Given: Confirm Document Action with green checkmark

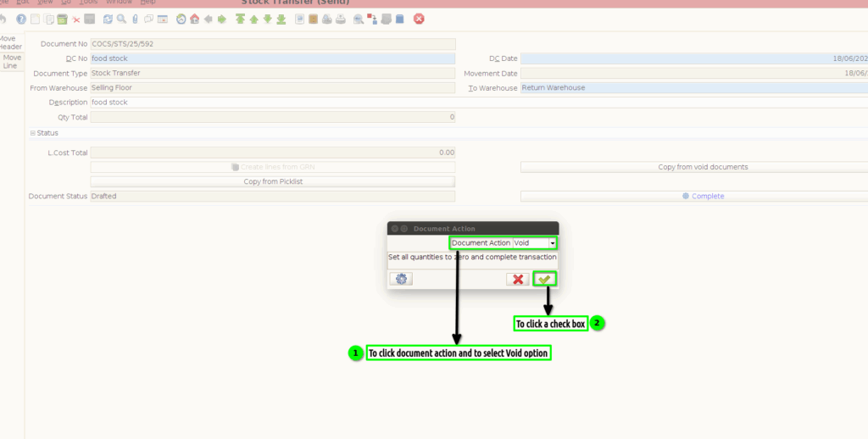Looking at the screenshot, I should click(544, 280).
